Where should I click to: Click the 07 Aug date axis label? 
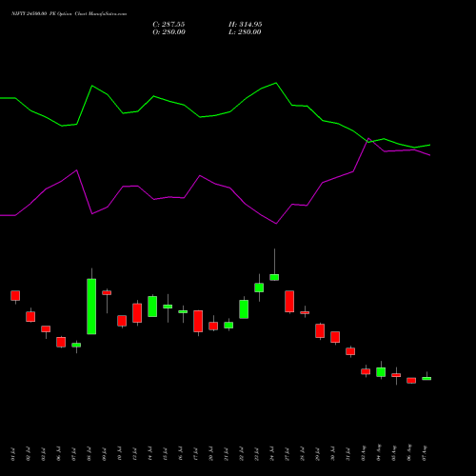(425, 453)
